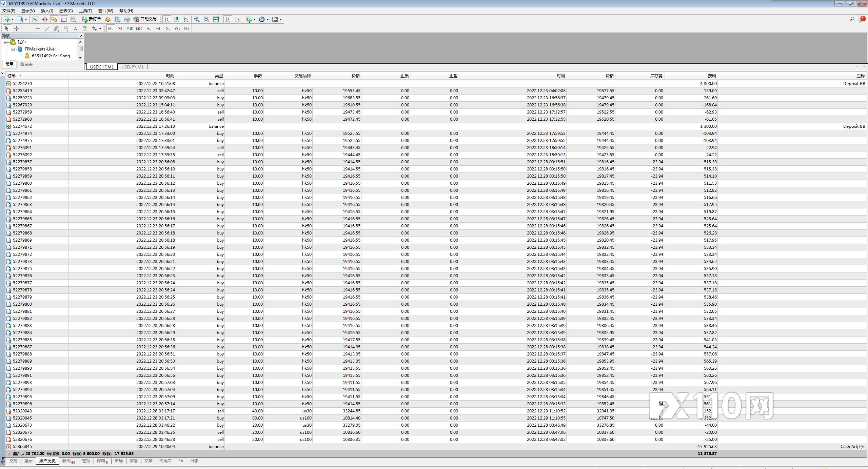Select the equidistant channel tool
The height and width of the screenshot is (469, 868).
point(56,28)
